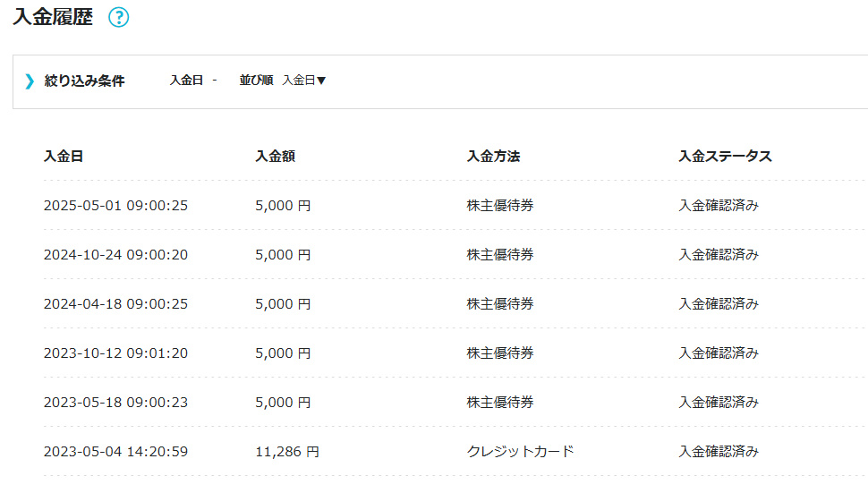The width and height of the screenshot is (868, 493).
Task: Open the 絞り込み条件 filter panel label
Action: (84, 81)
